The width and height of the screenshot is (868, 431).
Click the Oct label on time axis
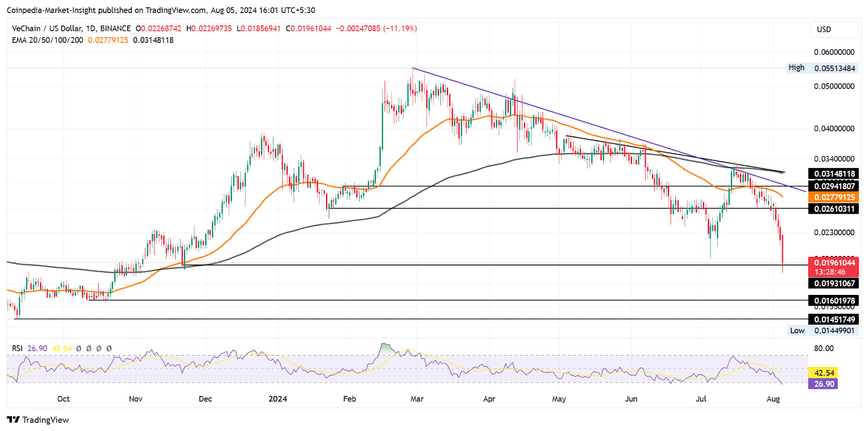pyautogui.click(x=63, y=399)
